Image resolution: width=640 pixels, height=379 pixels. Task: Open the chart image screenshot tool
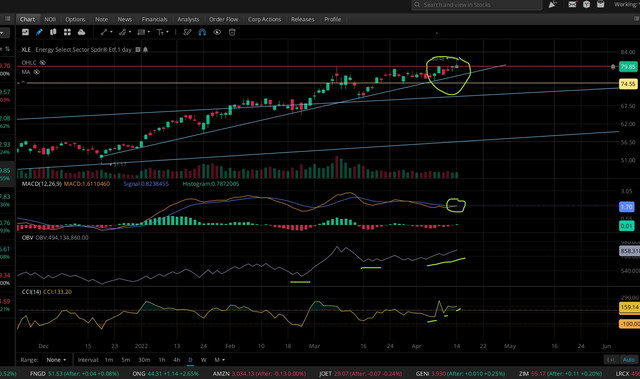25,32
